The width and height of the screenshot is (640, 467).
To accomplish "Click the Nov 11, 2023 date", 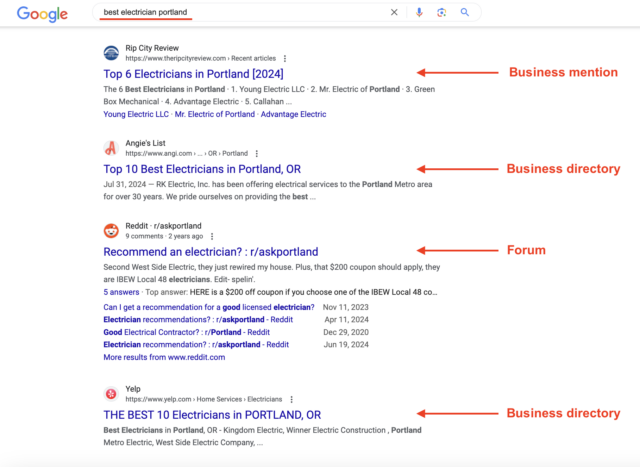I will 346,307.
